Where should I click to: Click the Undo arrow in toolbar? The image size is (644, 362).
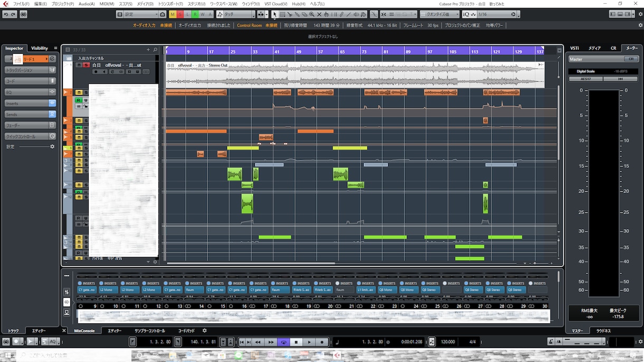point(6,14)
